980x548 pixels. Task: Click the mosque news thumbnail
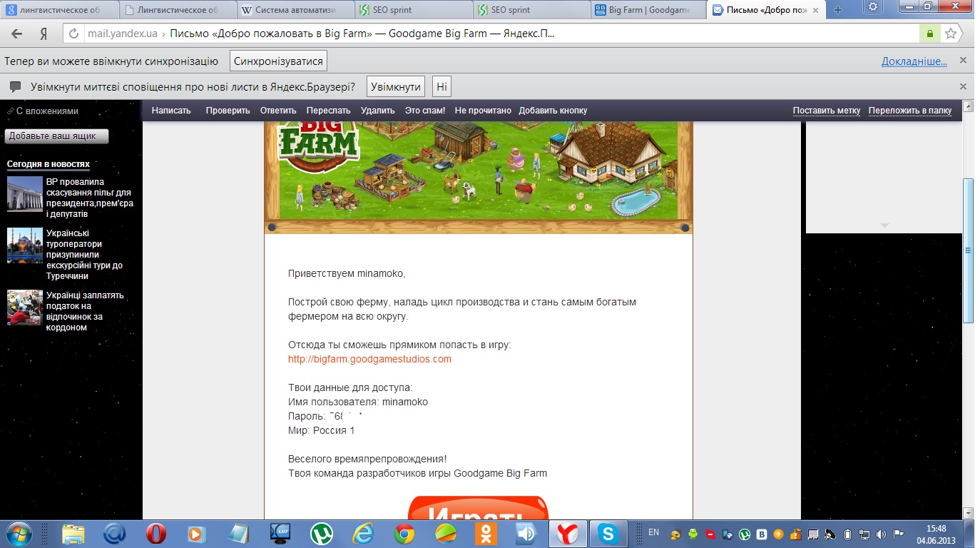coord(25,245)
